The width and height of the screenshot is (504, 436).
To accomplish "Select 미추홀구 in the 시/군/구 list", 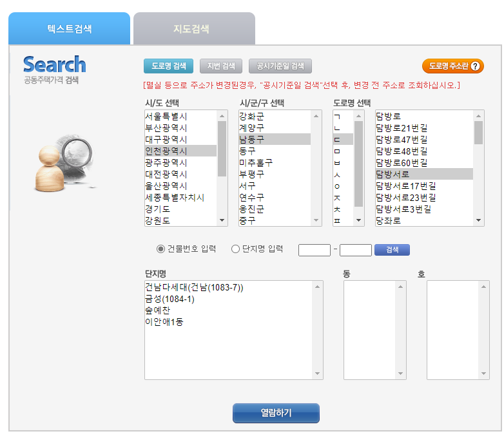I will [x=275, y=162].
